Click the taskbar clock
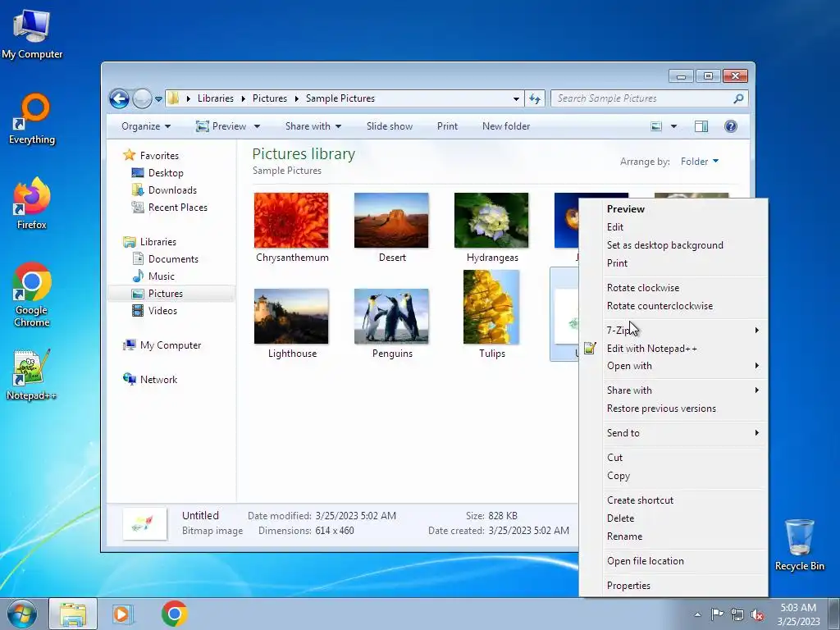The height and width of the screenshot is (630, 840). coord(798,614)
